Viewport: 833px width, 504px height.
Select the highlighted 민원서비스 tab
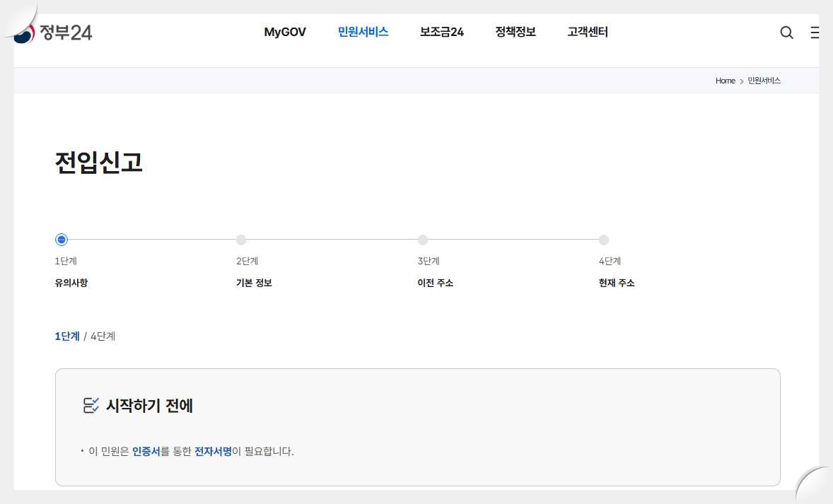click(363, 32)
